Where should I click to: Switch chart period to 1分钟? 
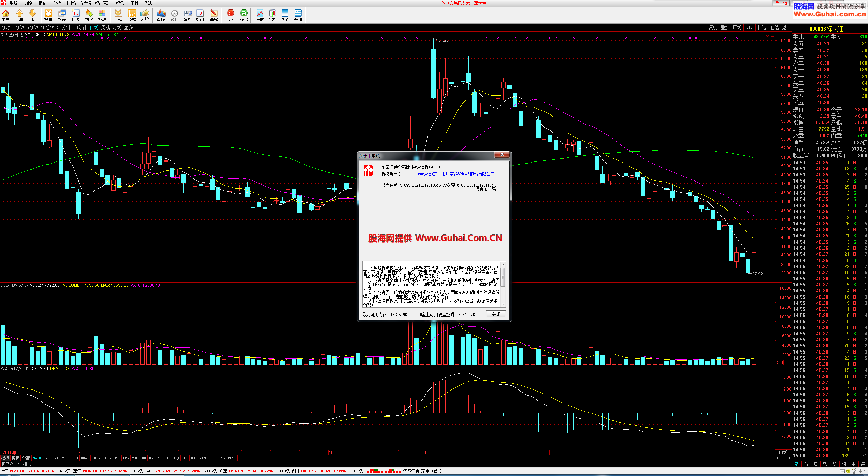pyautogui.click(x=19, y=27)
